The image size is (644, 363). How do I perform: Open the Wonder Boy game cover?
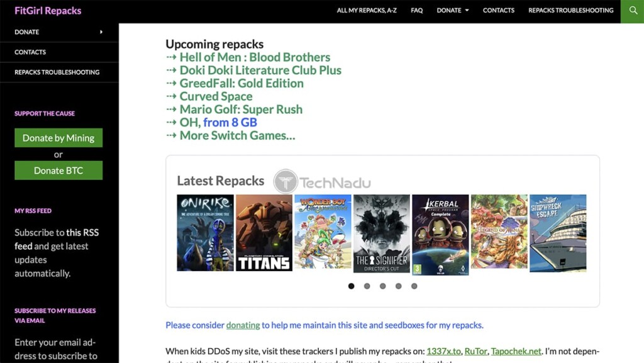pyautogui.click(x=323, y=232)
